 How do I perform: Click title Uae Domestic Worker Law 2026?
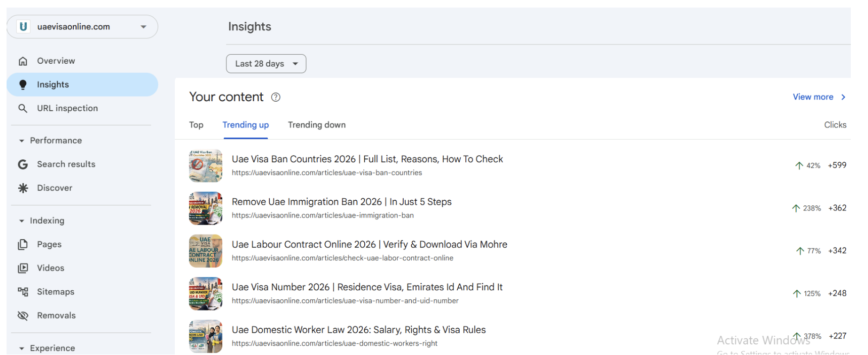pos(359,330)
